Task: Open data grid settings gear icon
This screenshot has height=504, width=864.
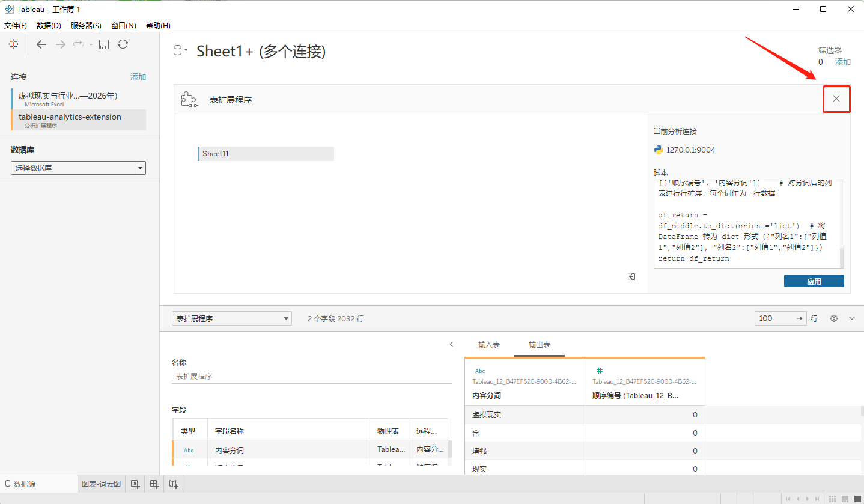Action: click(834, 318)
